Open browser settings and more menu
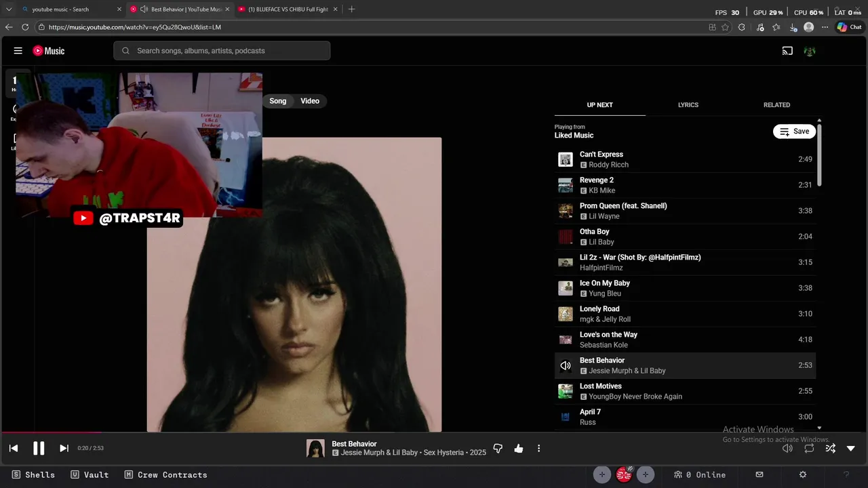 pos(825,27)
